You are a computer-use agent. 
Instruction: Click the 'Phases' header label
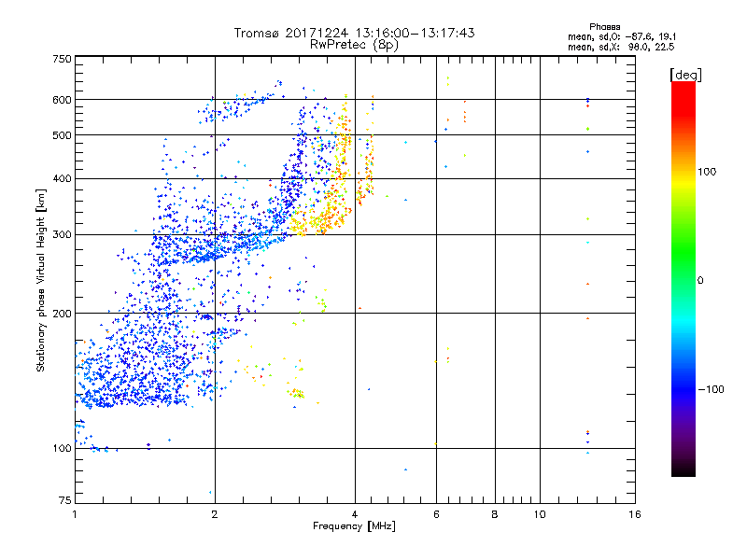604,27
